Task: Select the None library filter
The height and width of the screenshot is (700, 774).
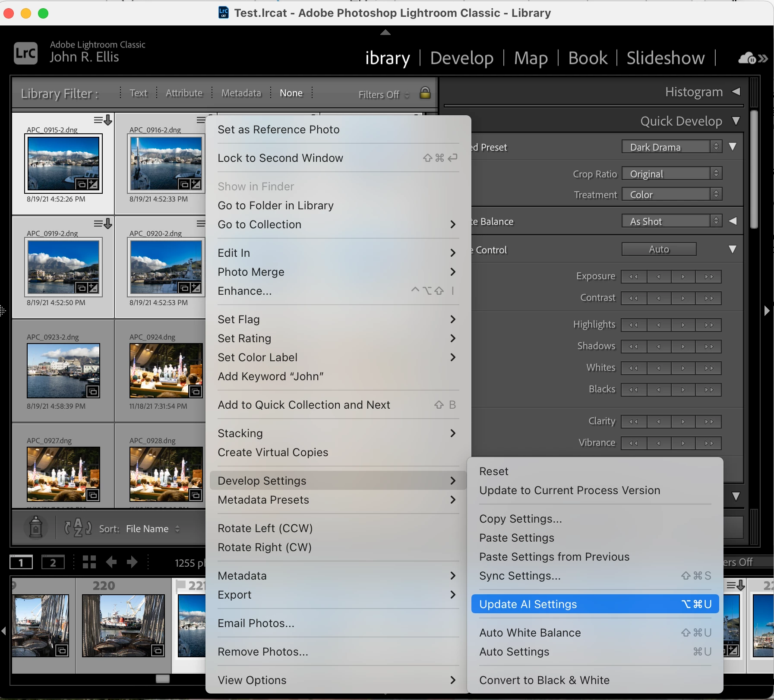Action: pos(291,93)
